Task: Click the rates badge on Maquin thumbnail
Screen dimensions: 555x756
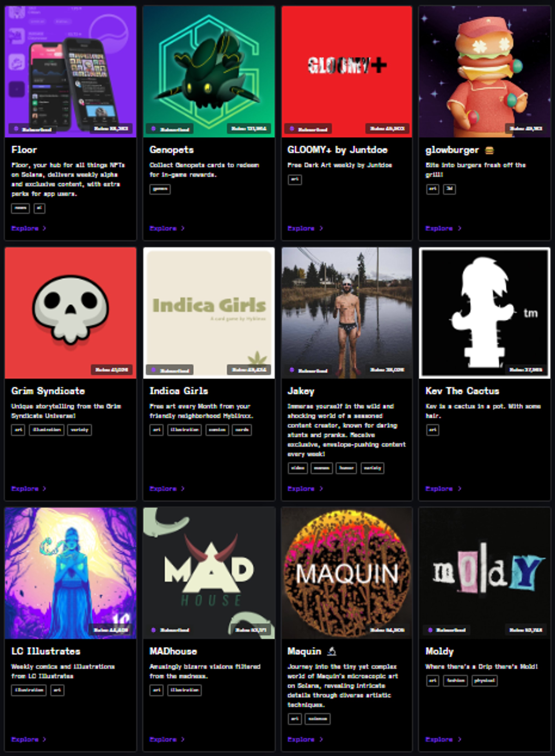Action: (387, 630)
